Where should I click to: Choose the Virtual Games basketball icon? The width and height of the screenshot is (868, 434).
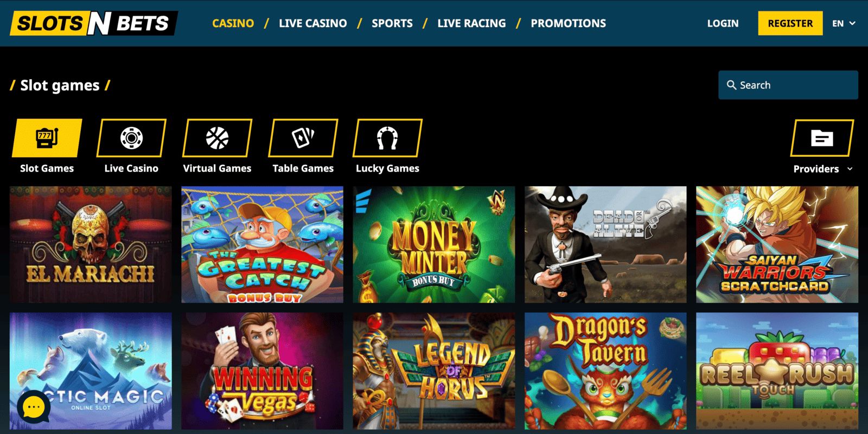[217, 138]
